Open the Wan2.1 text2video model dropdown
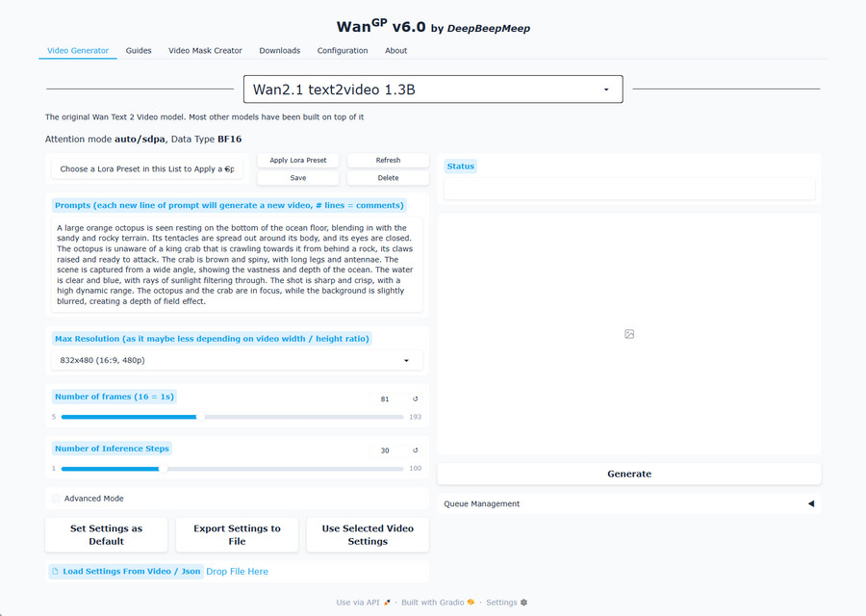 (x=433, y=90)
